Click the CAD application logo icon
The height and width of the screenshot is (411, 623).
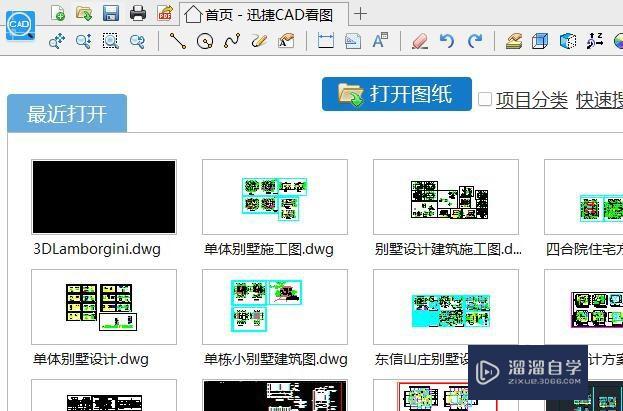[20, 26]
